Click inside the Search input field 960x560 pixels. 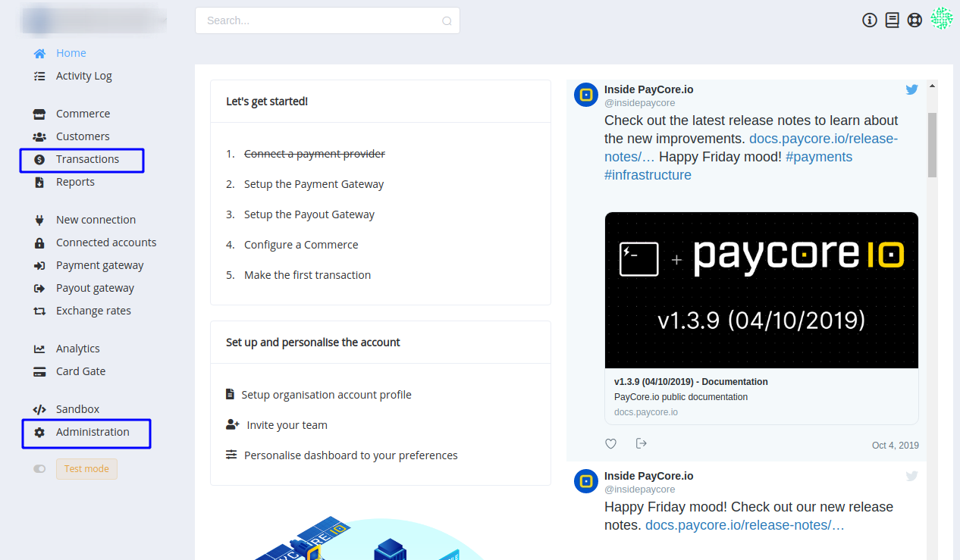click(328, 20)
